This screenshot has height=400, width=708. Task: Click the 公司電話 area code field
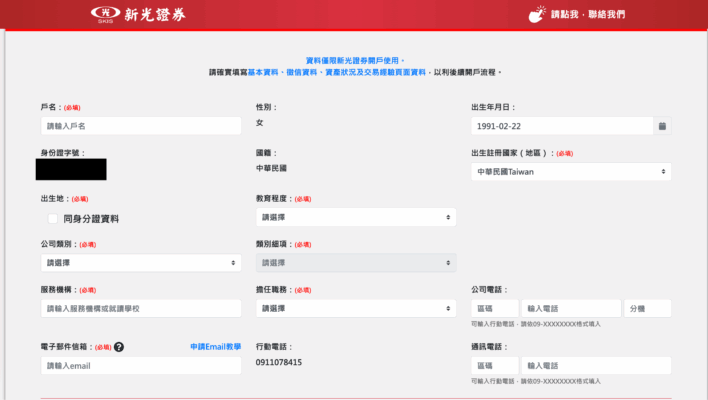(x=495, y=308)
